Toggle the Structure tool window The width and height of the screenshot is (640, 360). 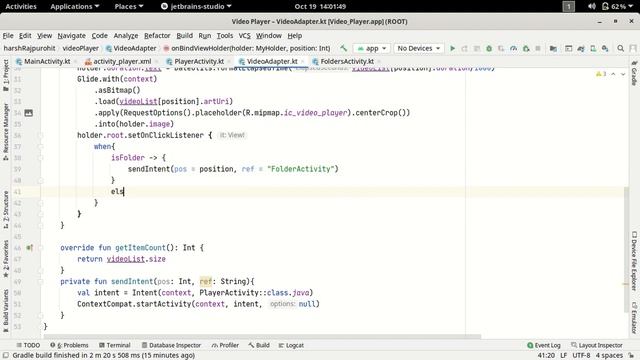tap(6, 209)
